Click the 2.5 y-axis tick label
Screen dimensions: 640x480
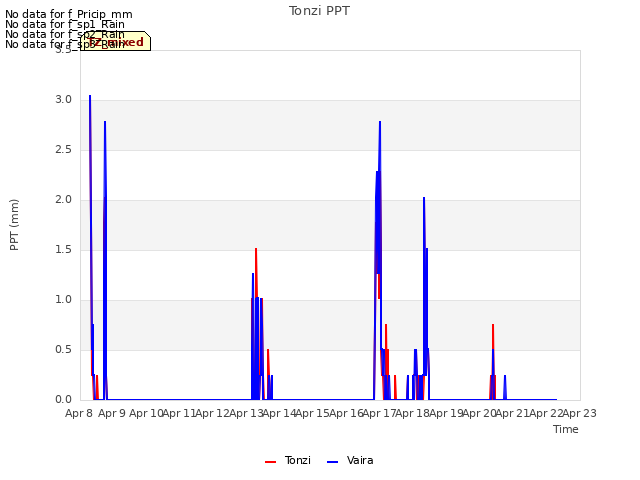click(63, 150)
